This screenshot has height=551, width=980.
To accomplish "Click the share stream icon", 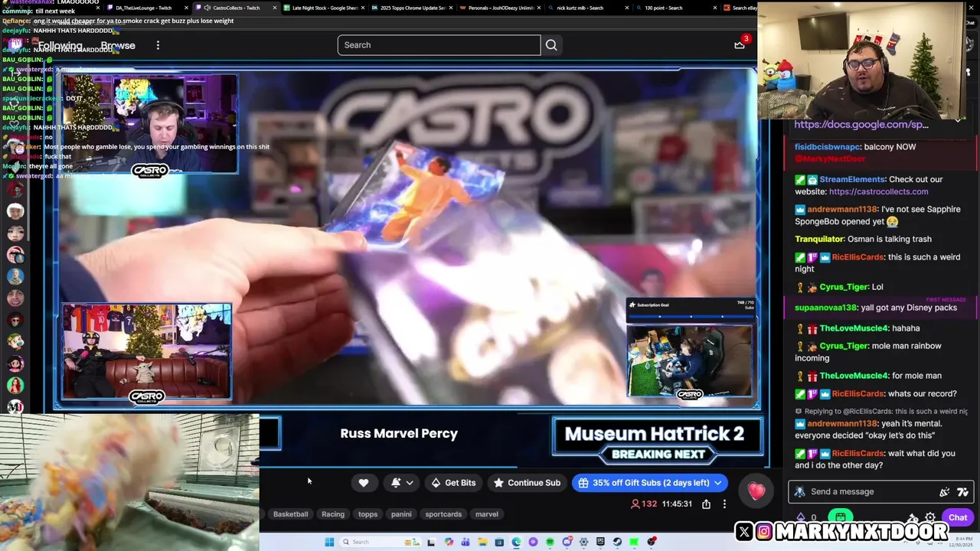I will [x=706, y=504].
